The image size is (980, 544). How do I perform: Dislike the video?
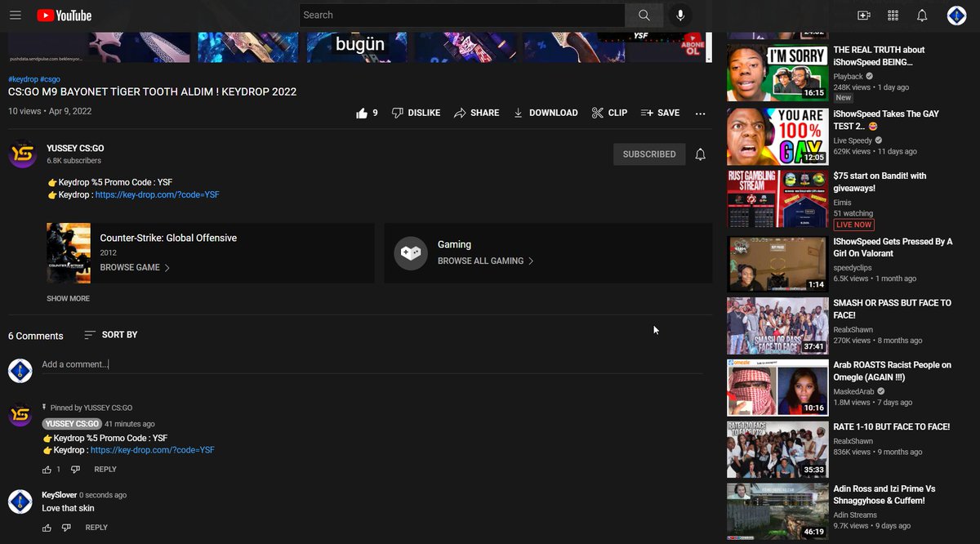click(416, 113)
